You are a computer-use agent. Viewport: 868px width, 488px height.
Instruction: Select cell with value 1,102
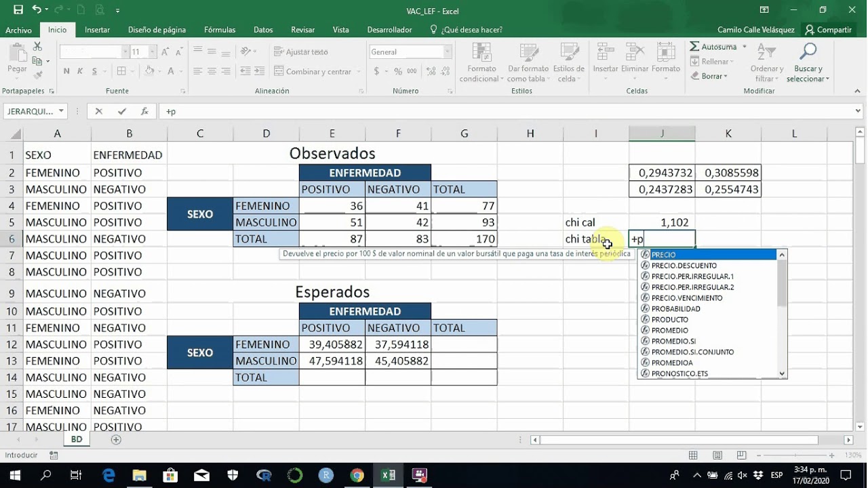[662, 222]
